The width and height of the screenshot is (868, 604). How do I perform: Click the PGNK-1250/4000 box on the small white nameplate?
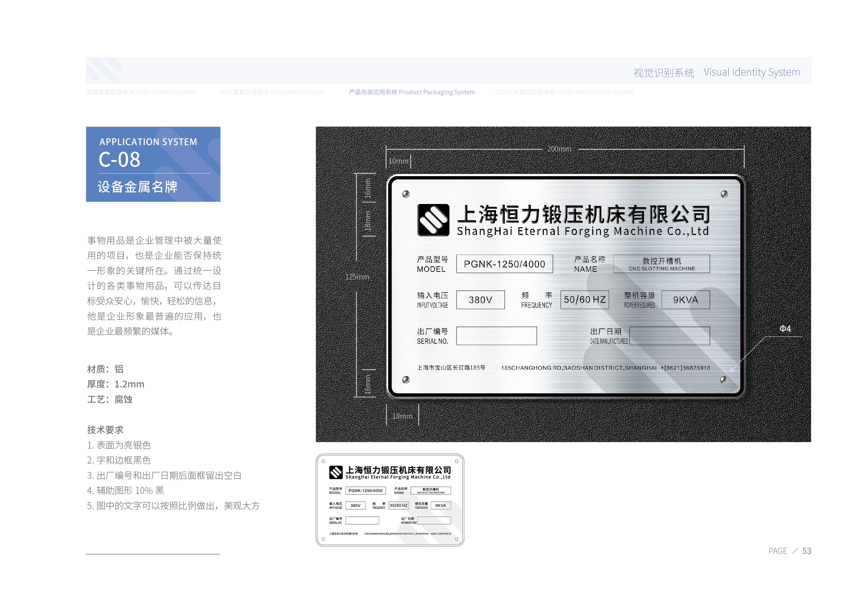[366, 491]
